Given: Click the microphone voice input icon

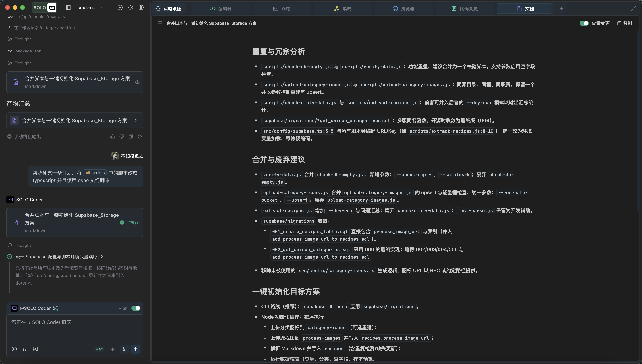Looking at the screenshot, I should click(x=124, y=349).
